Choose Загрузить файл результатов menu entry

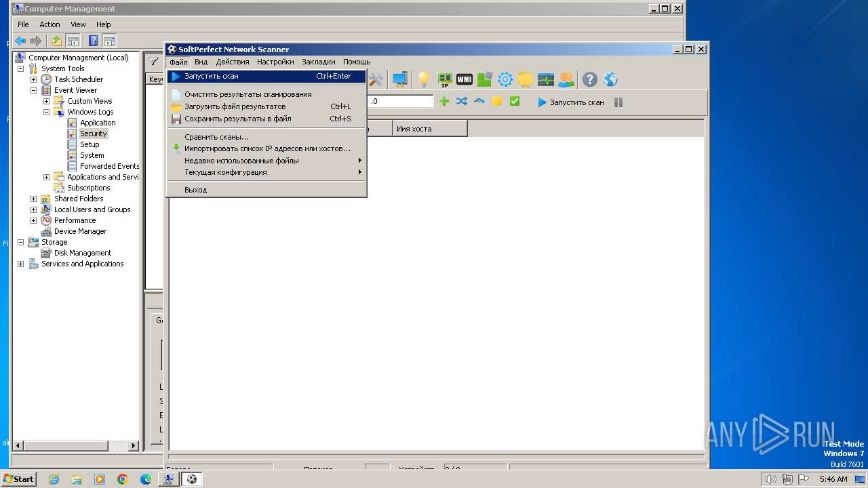click(267, 106)
